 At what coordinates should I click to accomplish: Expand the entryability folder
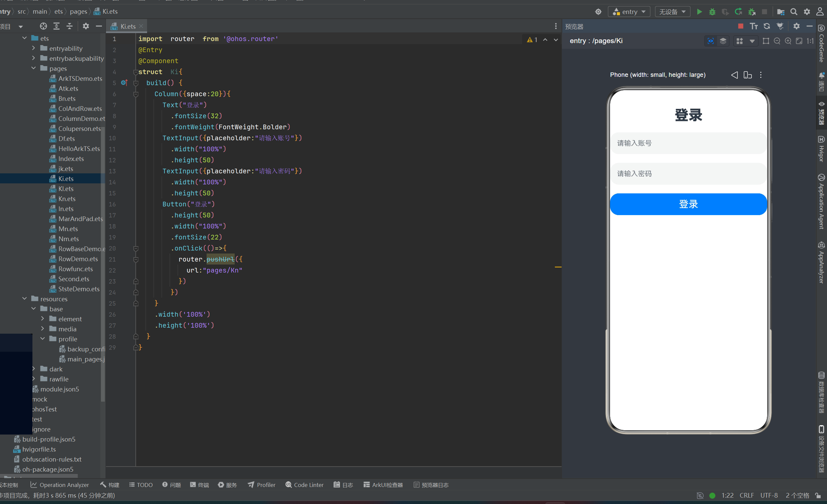33,48
